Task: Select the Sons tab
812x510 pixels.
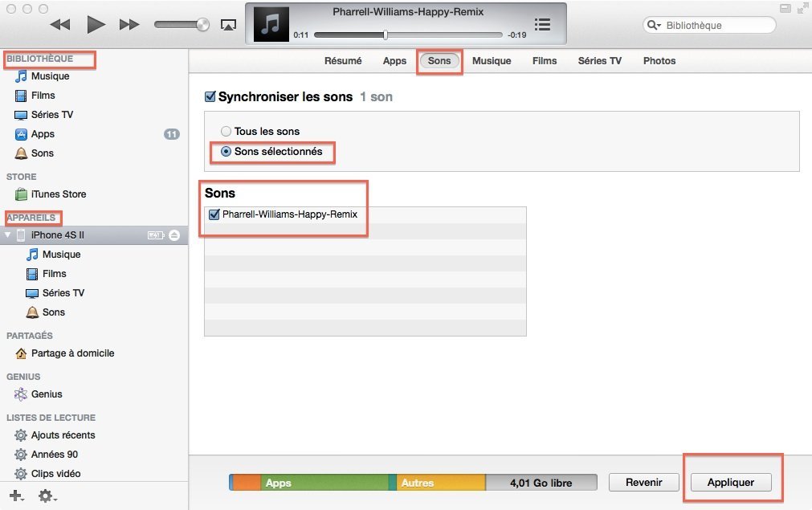Action: coord(439,60)
